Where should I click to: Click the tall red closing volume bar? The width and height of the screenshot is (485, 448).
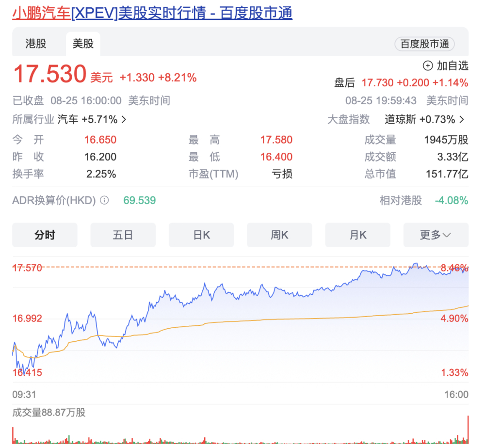pyautogui.click(x=468, y=430)
